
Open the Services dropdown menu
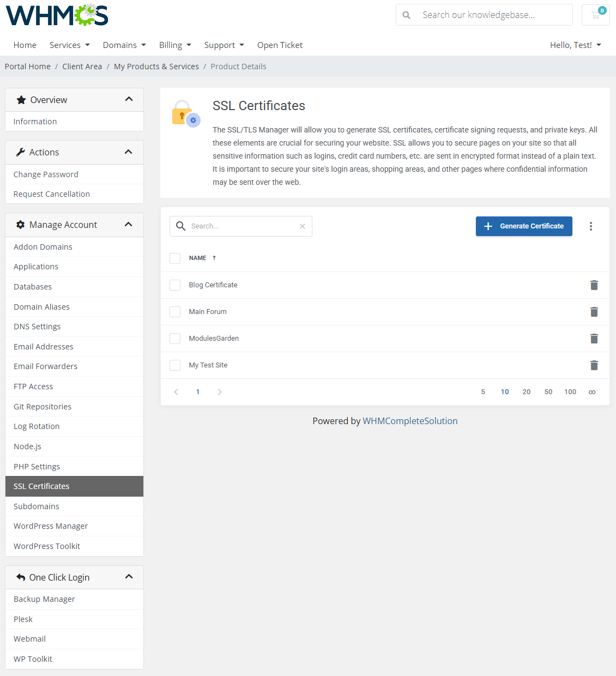pos(69,45)
